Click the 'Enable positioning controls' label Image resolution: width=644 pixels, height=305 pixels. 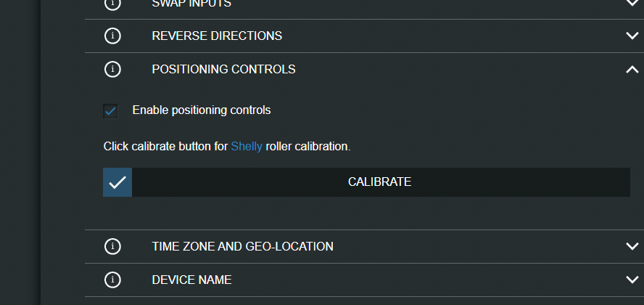201,110
